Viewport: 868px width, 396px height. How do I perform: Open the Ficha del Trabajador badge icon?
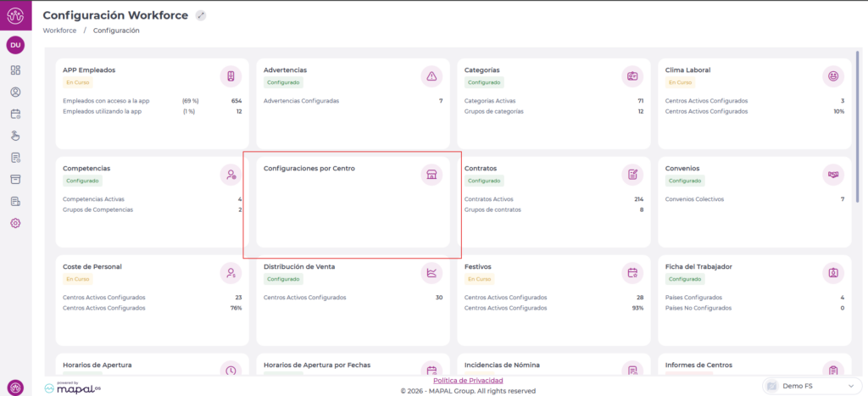tap(833, 272)
